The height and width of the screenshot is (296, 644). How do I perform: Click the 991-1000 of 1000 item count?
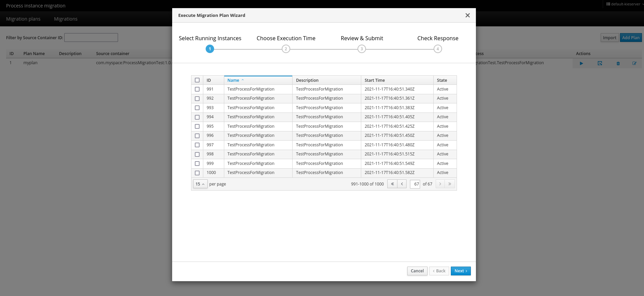coord(367,184)
